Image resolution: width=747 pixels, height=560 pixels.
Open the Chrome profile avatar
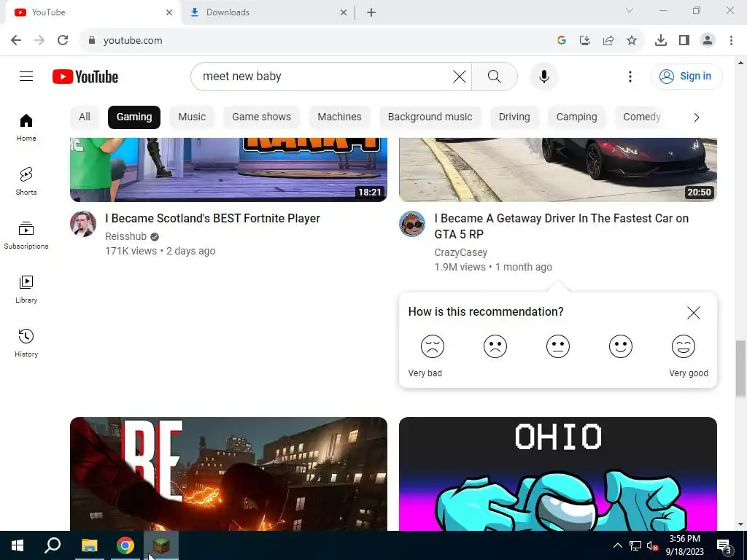tap(708, 41)
